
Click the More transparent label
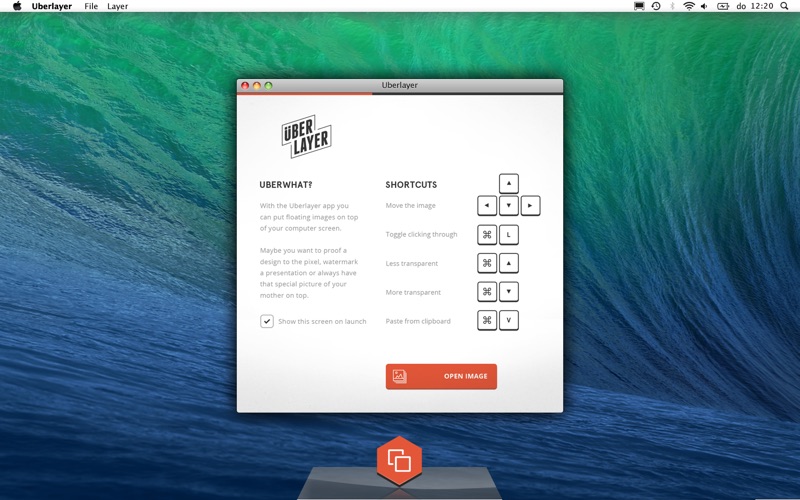pos(413,292)
